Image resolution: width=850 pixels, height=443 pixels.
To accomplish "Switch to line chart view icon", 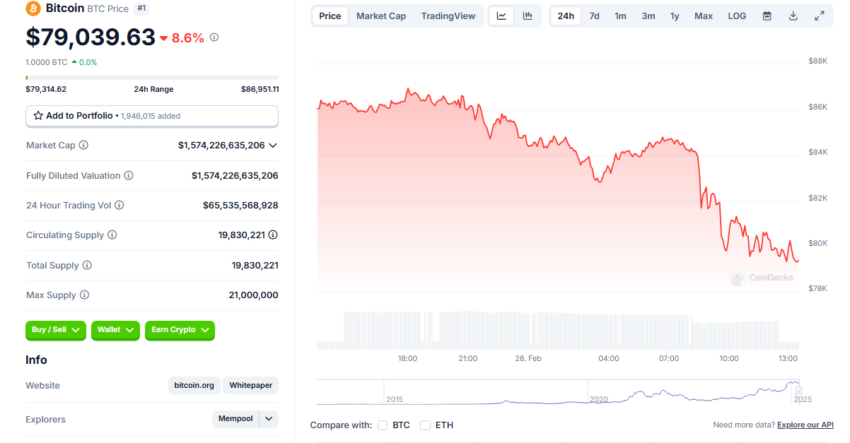I will 501,16.
